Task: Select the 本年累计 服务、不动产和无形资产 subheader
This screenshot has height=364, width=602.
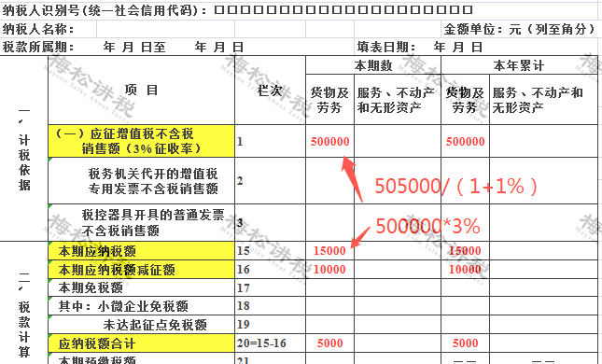Action: [543, 100]
